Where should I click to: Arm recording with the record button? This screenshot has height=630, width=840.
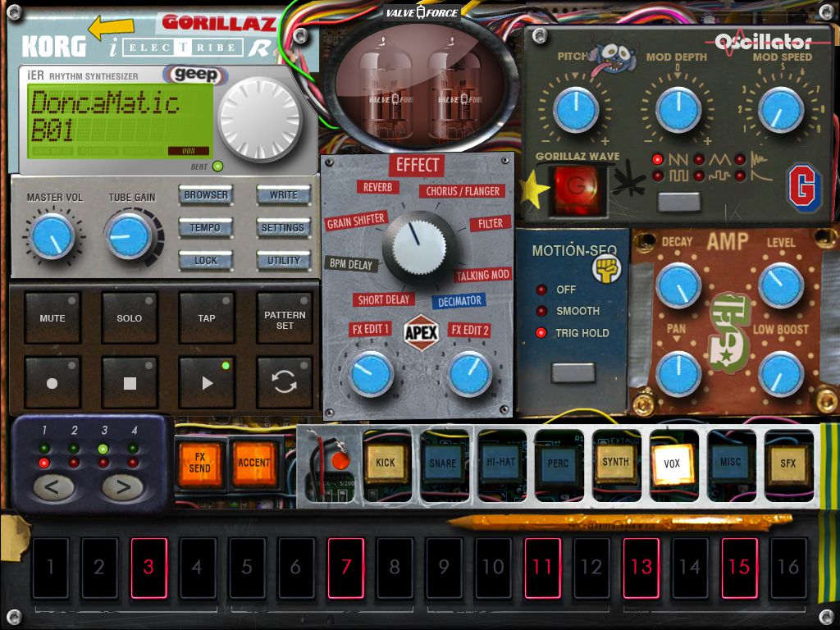52,382
